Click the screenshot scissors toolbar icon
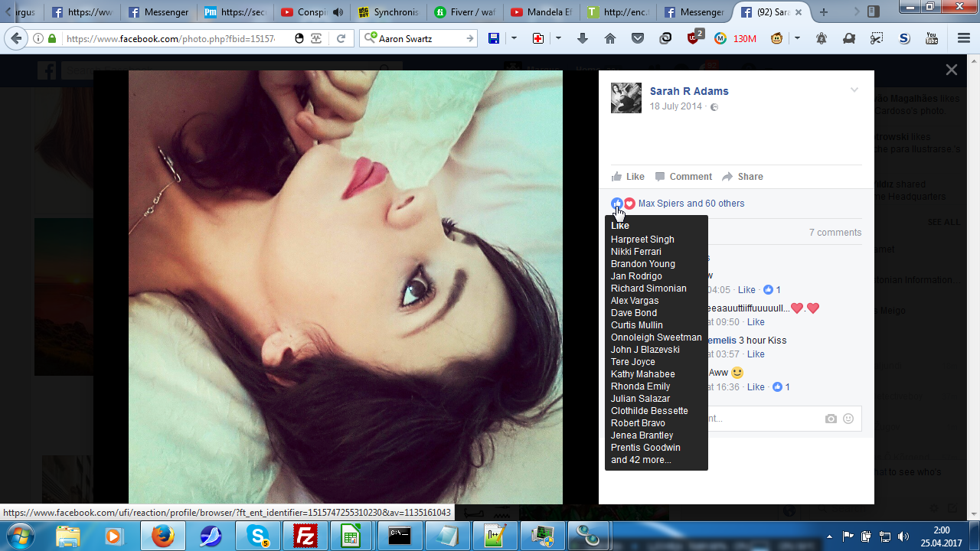Image resolution: width=980 pixels, height=551 pixels. click(x=877, y=38)
